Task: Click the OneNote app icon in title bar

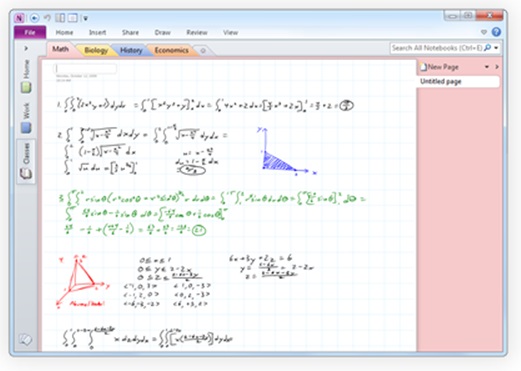Action: [x=19, y=18]
